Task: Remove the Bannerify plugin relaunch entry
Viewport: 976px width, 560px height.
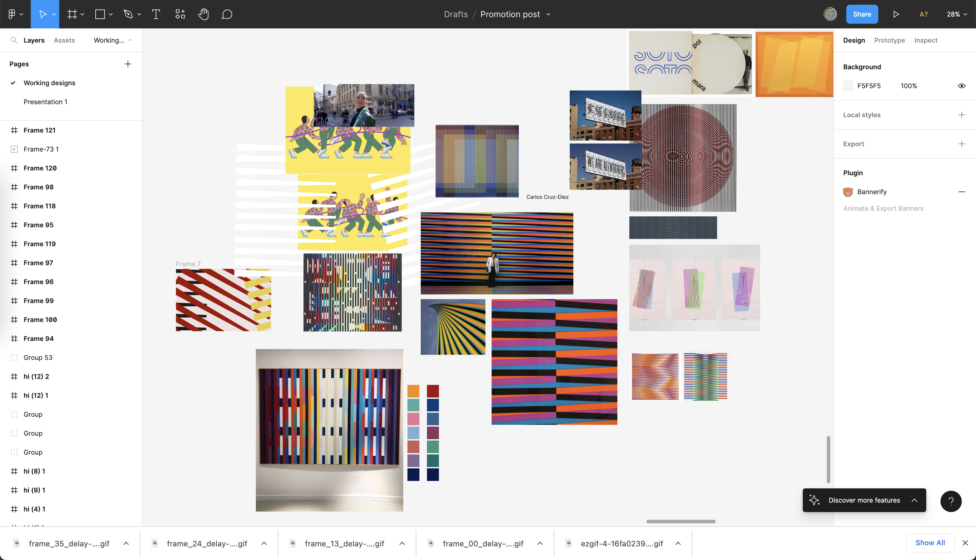Action: [961, 192]
